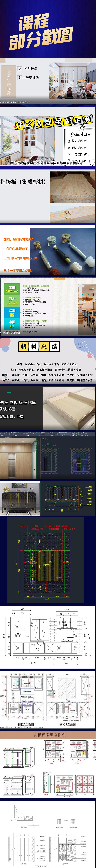Select the 日本 F-star standard label

coord(12,301)
